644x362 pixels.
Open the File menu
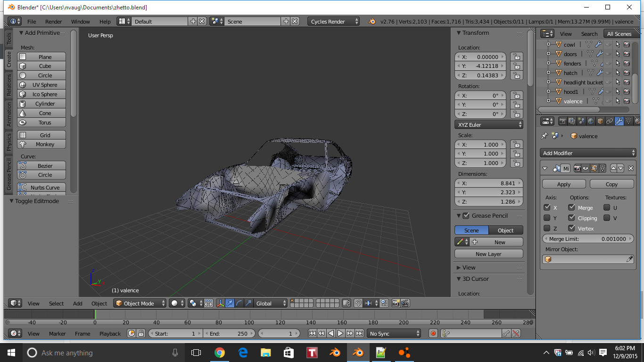pyautogui.click(x=32, y=22)
